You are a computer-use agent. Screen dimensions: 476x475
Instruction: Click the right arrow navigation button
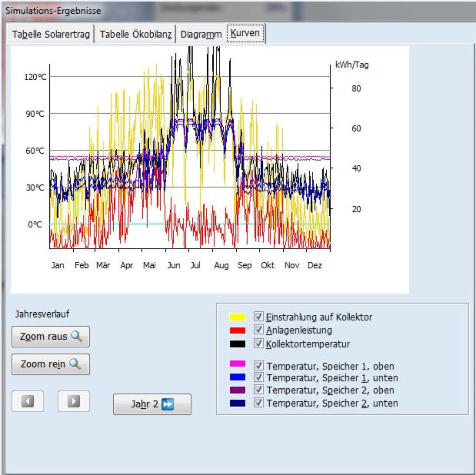pyautogui.click(x=74, y=401)
